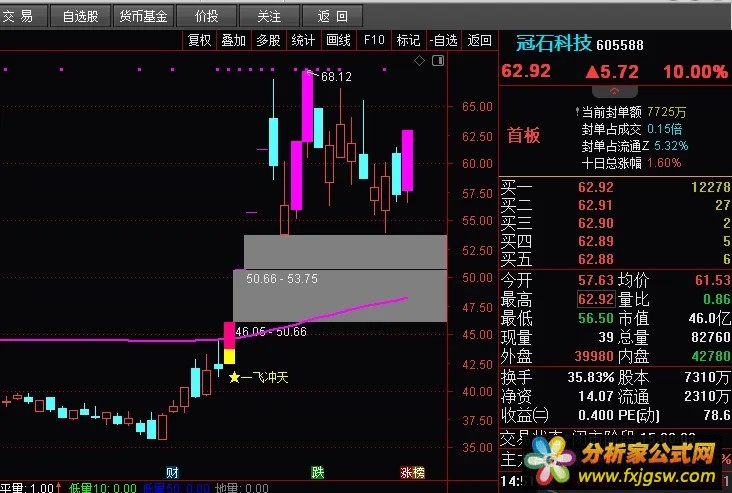732x493 pixels.
Task: Click the 涨榜 marker under chart
Action: (412, 472)
